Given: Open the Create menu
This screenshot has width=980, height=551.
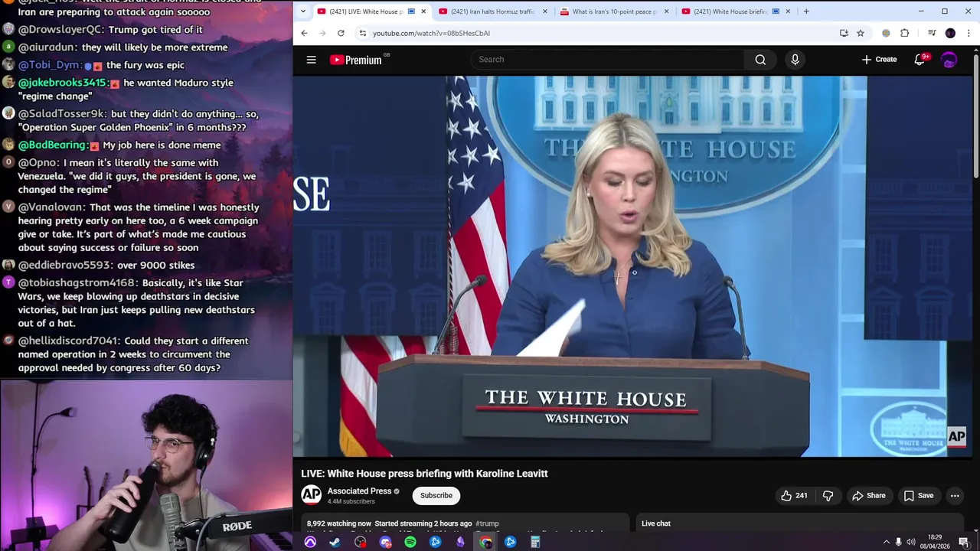Looking at the screenshot, I should click(x=879, y=60).
